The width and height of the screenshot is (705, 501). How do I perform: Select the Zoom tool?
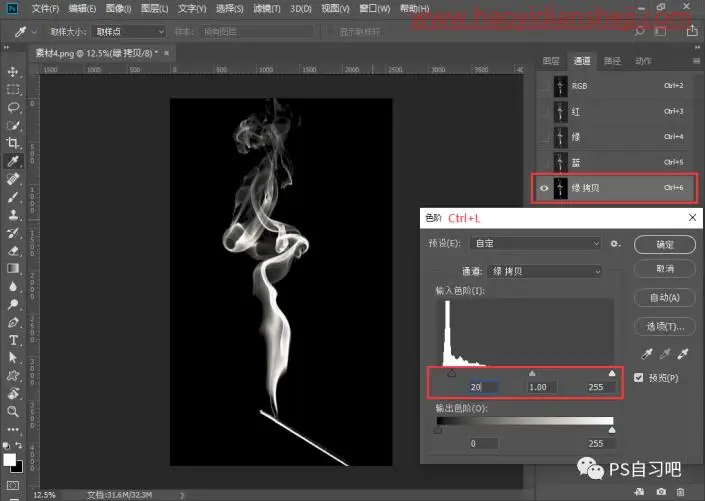13,411
